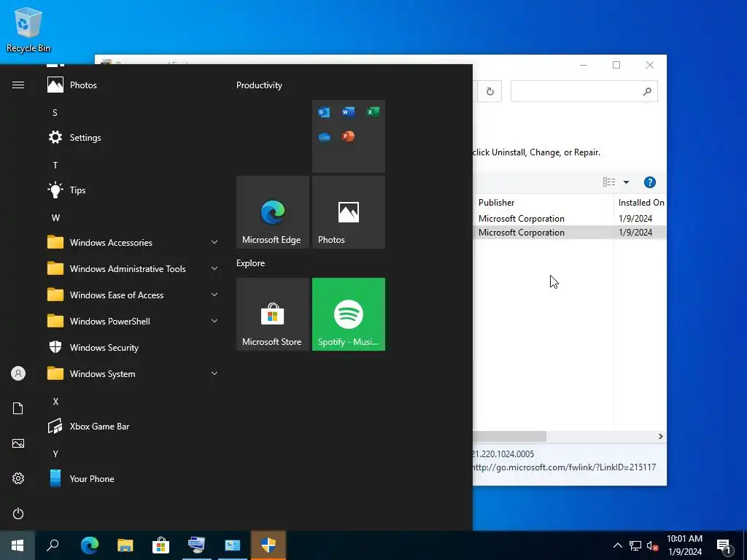The width and height of the screenshot is (747, 560).
Task: Click the view layout icon in Programs window
Action: click(609, 182)
